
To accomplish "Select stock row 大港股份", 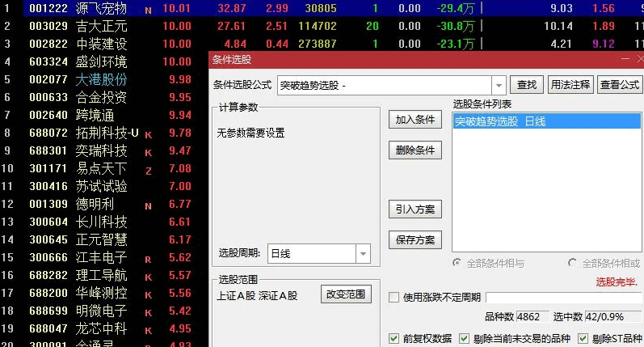I will [x=102, y=79].
